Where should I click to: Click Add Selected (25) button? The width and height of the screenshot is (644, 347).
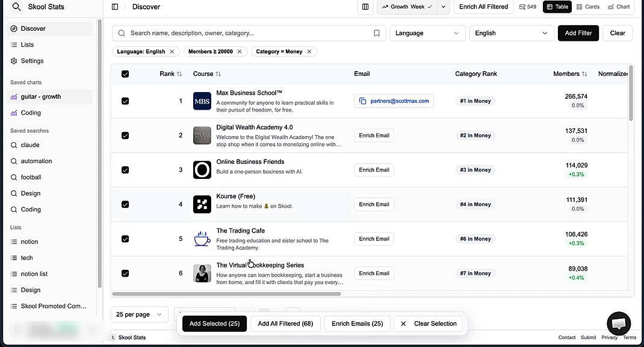point(214,324)
